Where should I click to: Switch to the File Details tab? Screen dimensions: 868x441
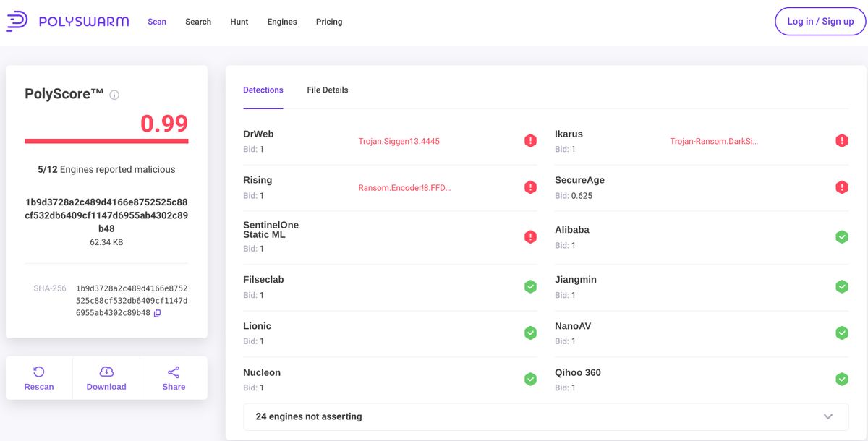327,90
